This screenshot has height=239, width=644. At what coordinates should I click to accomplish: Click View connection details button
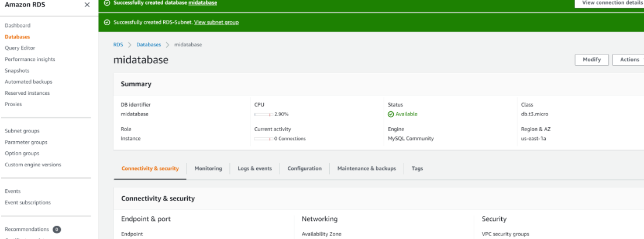[x=609, y=4]
